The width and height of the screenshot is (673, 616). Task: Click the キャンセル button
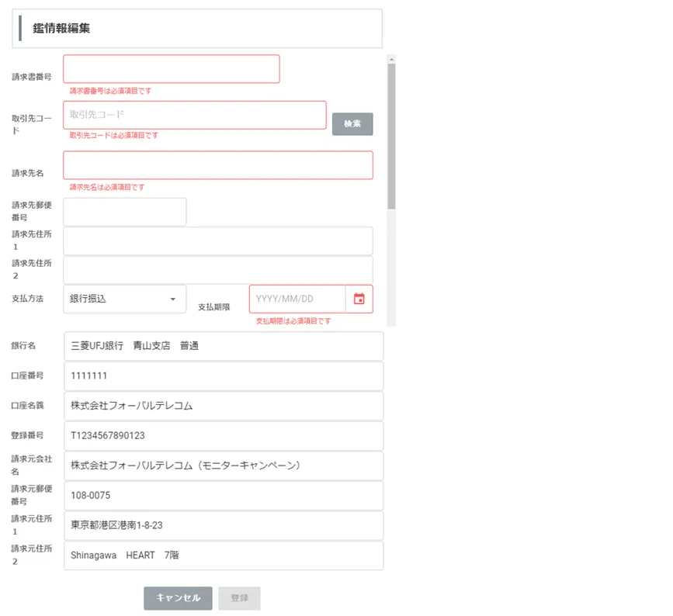(x=178, y=598)
